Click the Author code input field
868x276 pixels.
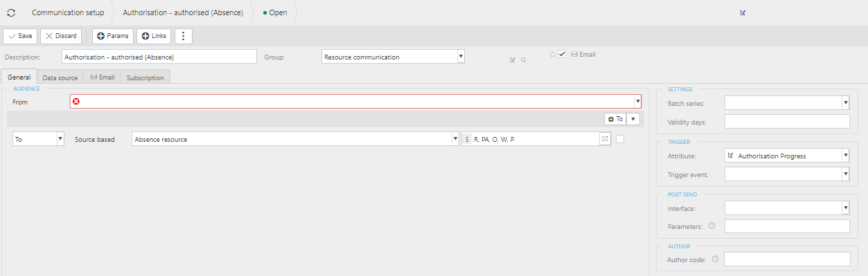(x=787, y=259)
